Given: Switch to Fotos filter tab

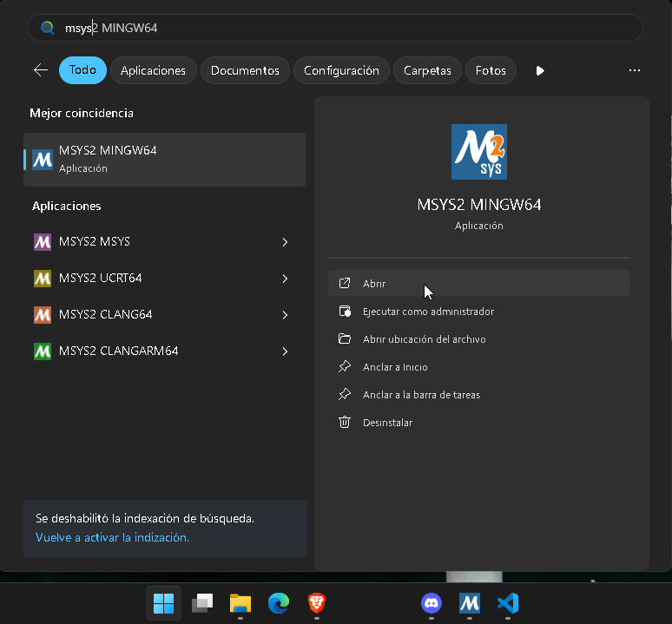Looking at the screenshot, I should coord(491,70).
